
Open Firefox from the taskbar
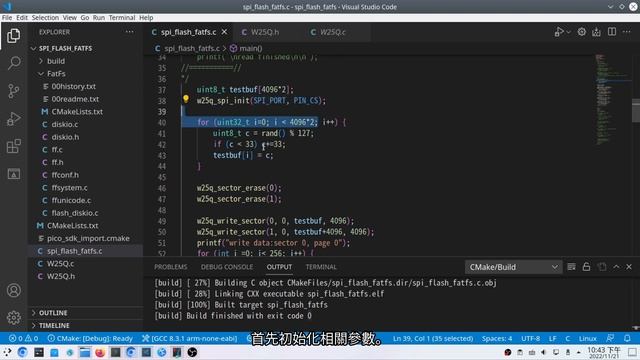point(100,352)
